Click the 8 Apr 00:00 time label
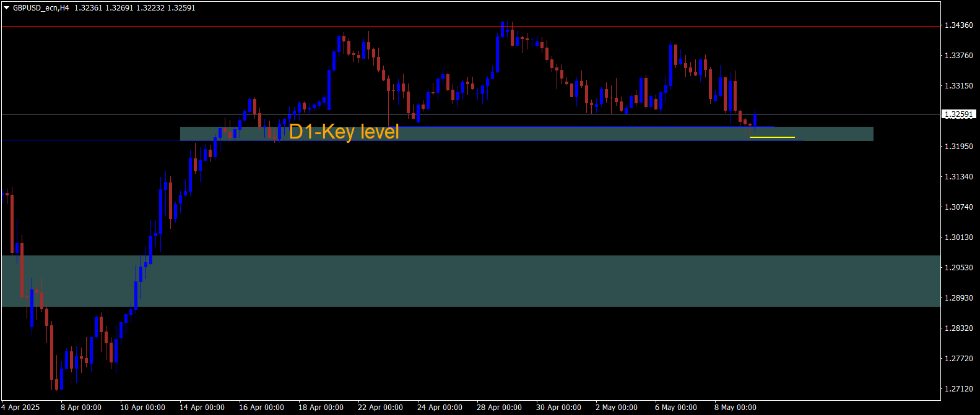 coord(81,408)
